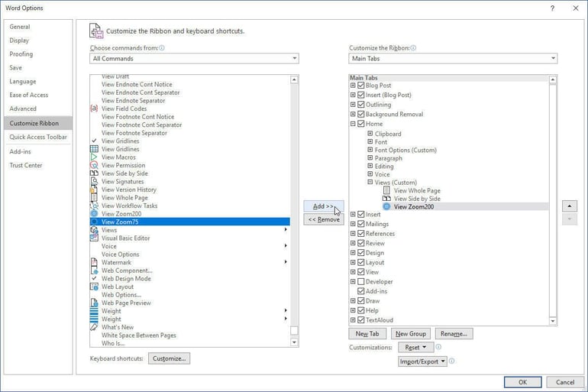Image resolution: width=588 pixels, height=392 pixels.
Task: Click the View Zoom200 icon in ribbon tree
Action: pos(386,206)
